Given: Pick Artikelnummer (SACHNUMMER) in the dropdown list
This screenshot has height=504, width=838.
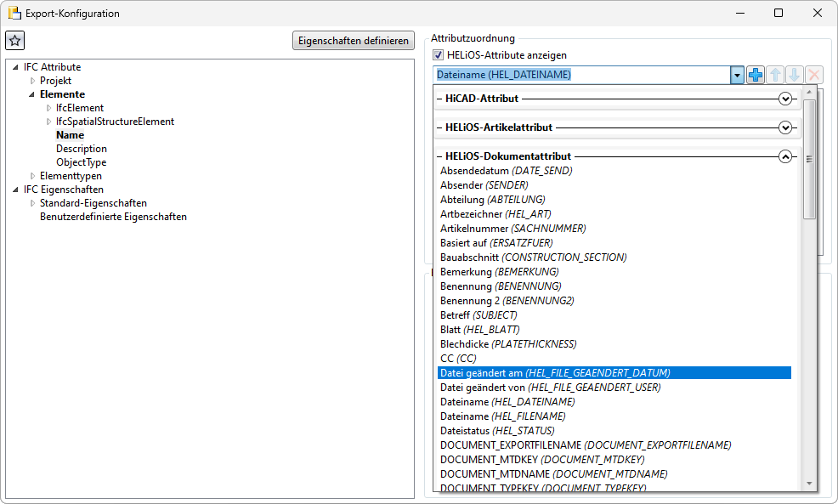Looking at the screenshot, I should click(512, 229).
